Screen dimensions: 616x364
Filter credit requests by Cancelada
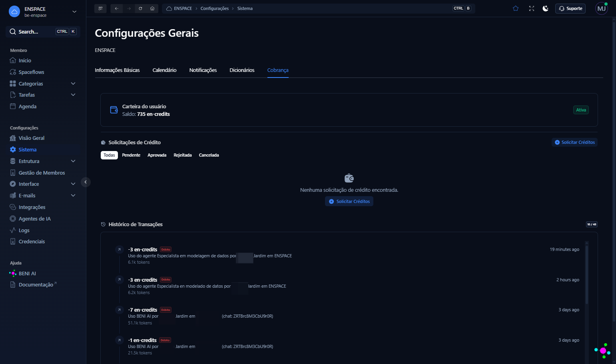209,155
